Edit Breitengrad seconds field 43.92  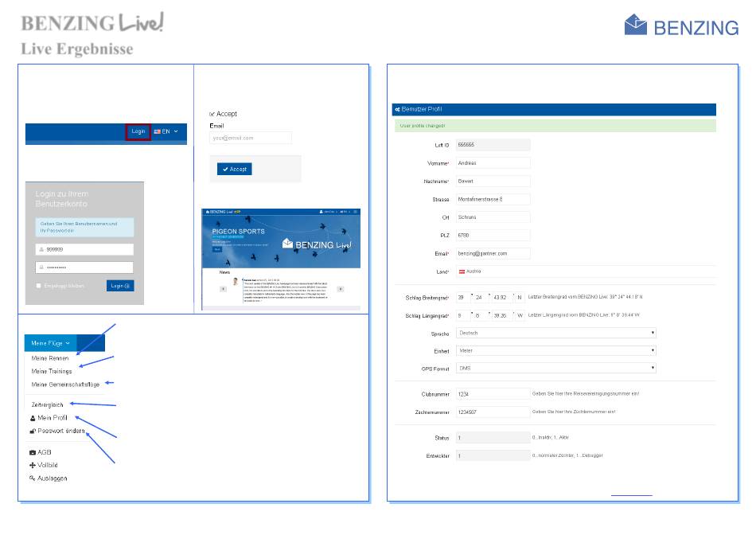pyautogui.click(x=502, y=298)
